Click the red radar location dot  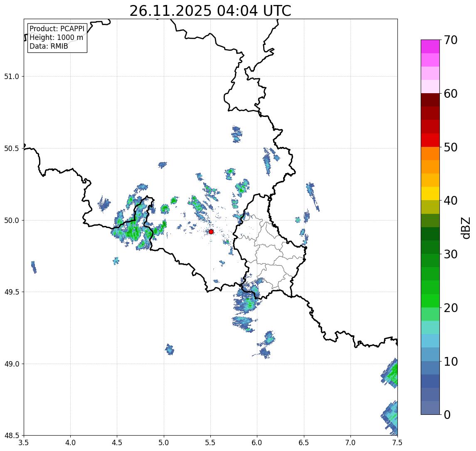[211, 232]
